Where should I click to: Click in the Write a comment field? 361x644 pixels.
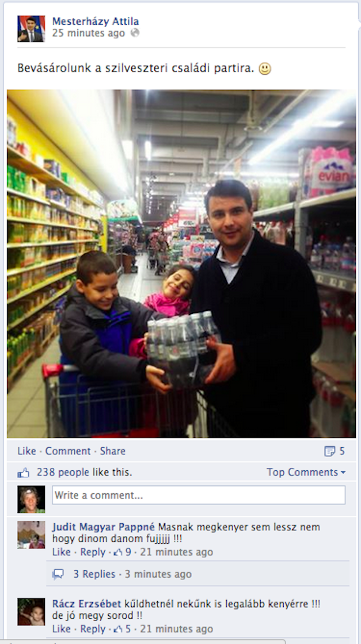pyautogui.click(x=199, y=496)
